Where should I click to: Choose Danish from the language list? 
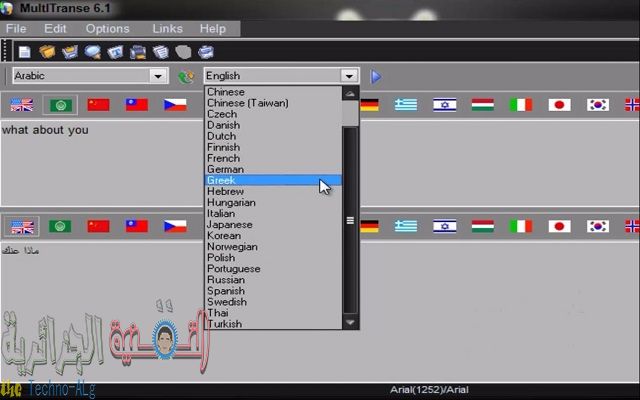click(273, 125)
